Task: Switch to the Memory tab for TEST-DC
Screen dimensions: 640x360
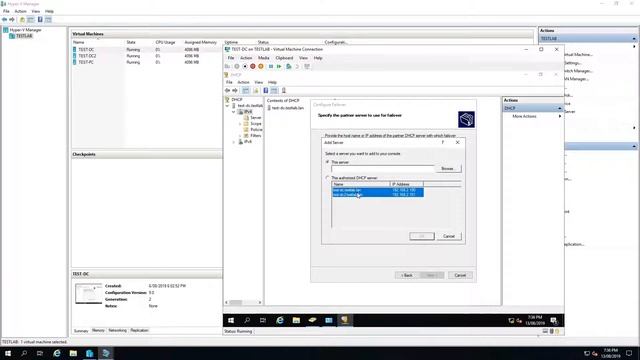Action: 98,330
